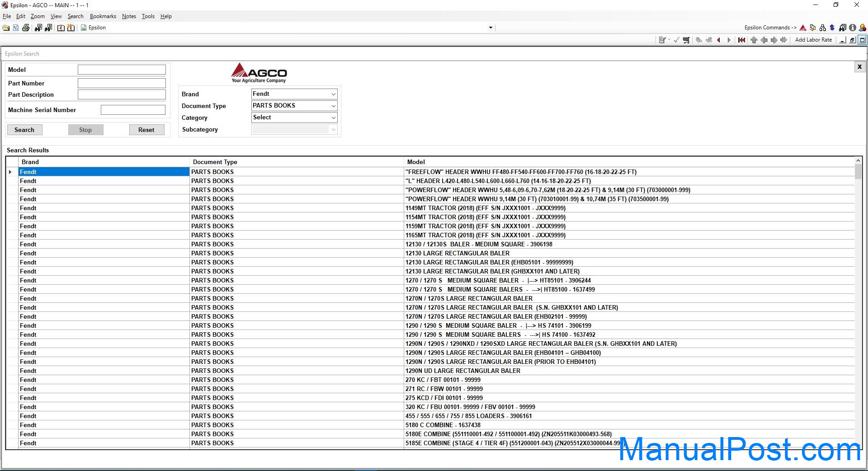The image size is (868, 471).
Task: Click the gray up arrow icon
Action: (754, 40)
